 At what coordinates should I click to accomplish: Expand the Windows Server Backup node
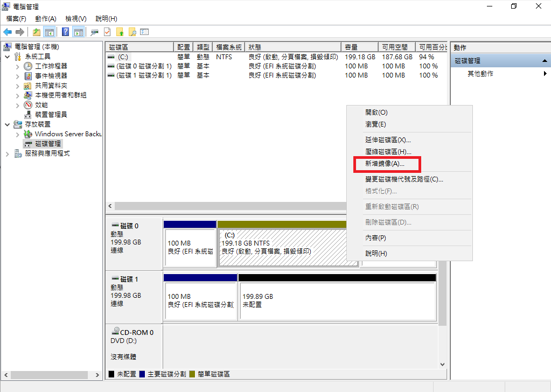(x=18, y=135)
